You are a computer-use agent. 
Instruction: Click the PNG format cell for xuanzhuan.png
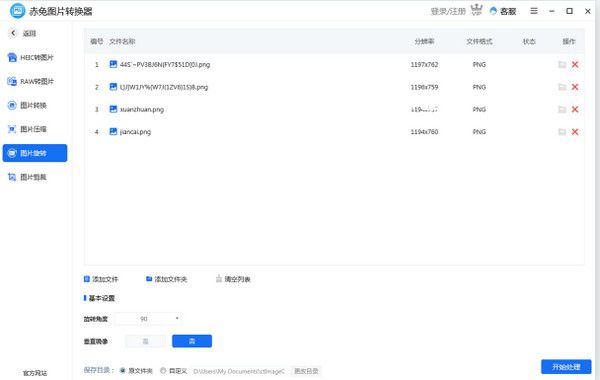click(x=479, y=109)
